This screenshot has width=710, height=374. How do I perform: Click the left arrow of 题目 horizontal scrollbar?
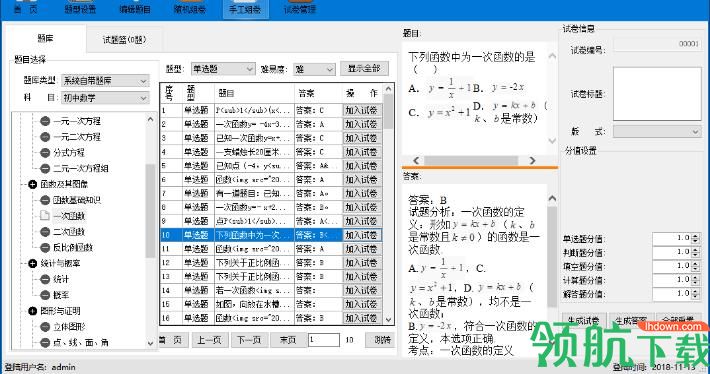tap(416, 160)
